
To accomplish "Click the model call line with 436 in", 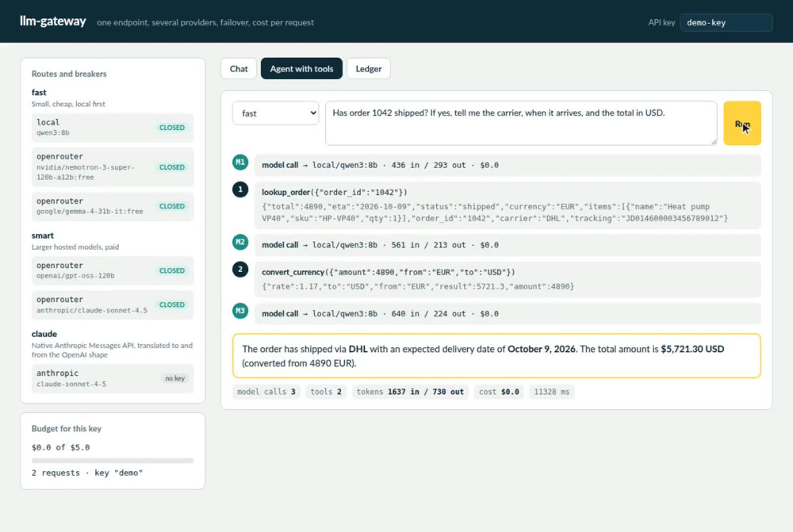I will pos(508,165).
